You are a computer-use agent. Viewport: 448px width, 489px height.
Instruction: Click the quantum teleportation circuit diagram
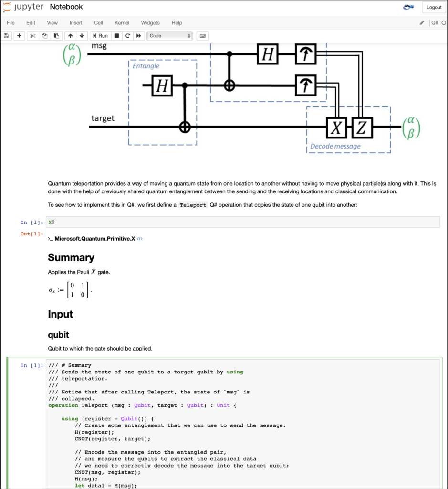tap(241, 98)
